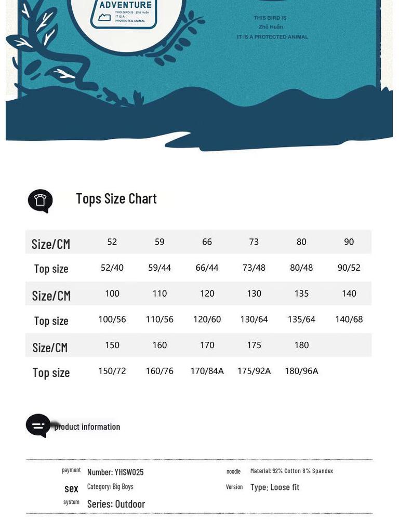
Task: Select the 170/84A top size cell
Action: click(207, 371)
